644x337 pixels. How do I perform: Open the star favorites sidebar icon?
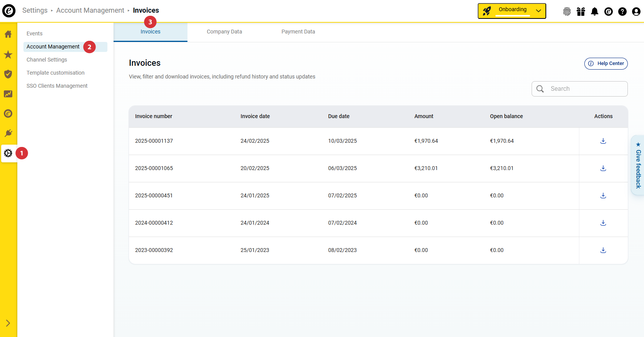pyautogui.click(x=8, y=55)
